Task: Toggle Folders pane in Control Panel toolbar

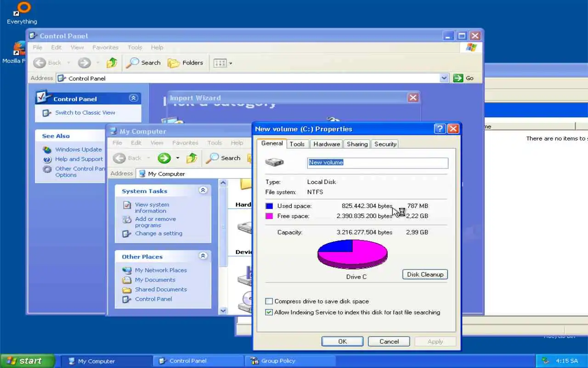Action: coord(186,63)
